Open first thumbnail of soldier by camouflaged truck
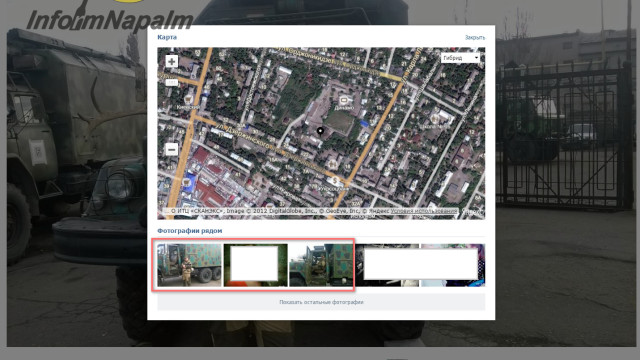640x360 pixels. (189, 265)
